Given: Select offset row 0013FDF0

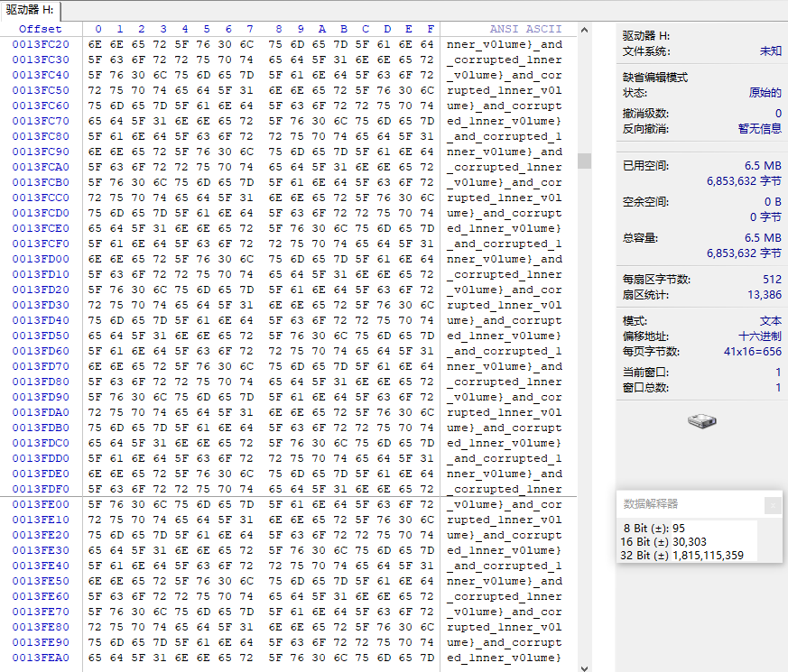Looking at the screenshot, I should pos(41,489).
